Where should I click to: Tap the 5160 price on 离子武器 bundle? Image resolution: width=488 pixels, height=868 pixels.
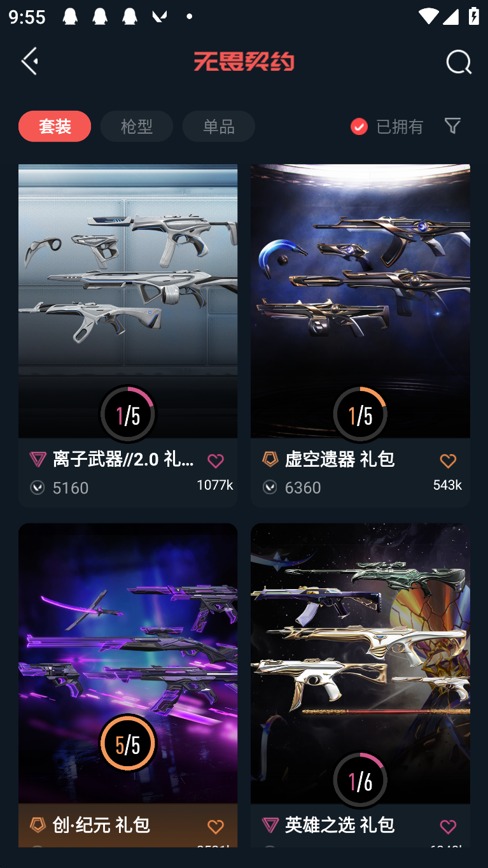click(70, 487)
